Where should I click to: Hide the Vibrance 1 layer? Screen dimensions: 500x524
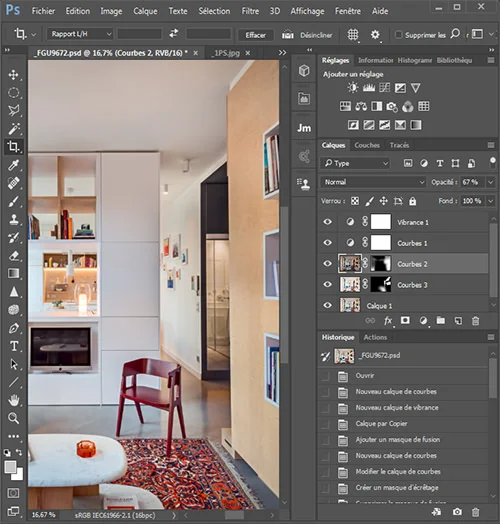328,222
